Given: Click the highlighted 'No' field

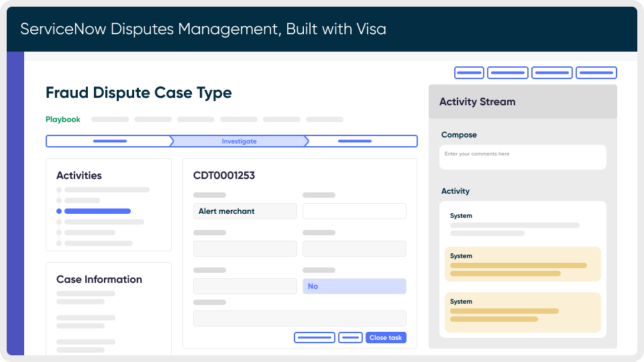Looking at the screenshot, I should point(354,286).
